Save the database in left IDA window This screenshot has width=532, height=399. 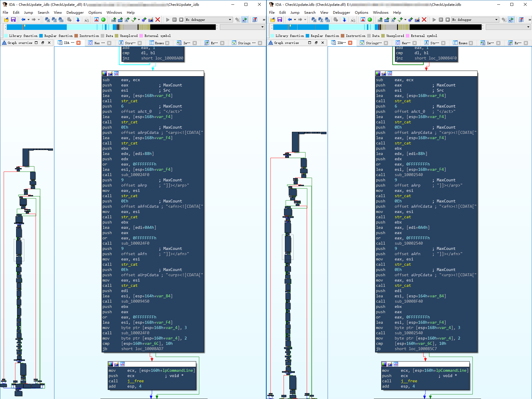(x=13, y=20)
